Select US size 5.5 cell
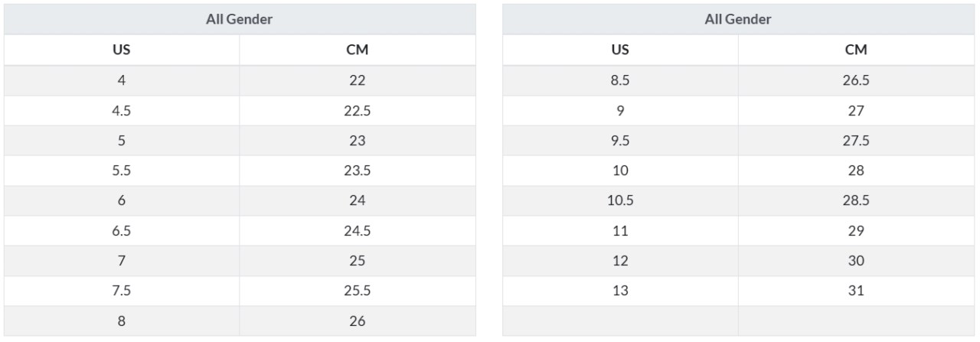Image resolution: width=980 pixels, height=342 pixels. (122, 171)
